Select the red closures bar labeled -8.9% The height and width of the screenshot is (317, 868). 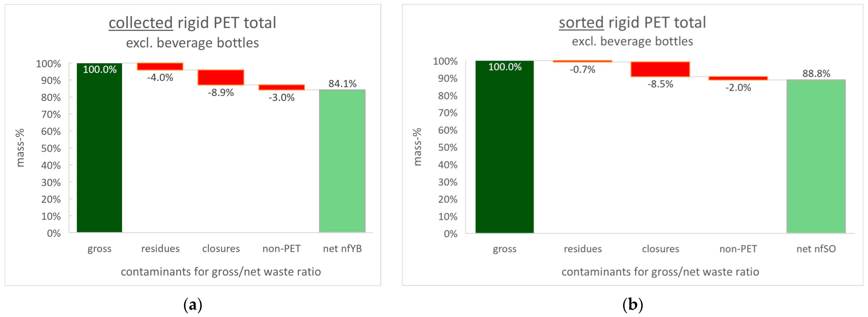[221, 77]
